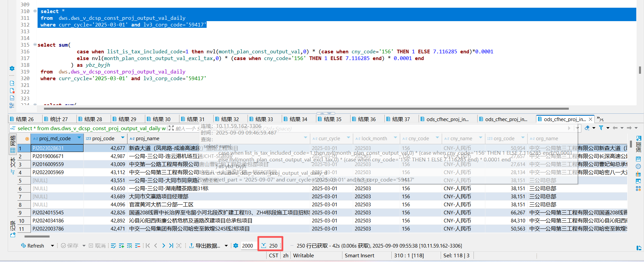This screenshot has height=262, width=644.
Task: Click the back history arrow icon
Action: pos(615,128)
